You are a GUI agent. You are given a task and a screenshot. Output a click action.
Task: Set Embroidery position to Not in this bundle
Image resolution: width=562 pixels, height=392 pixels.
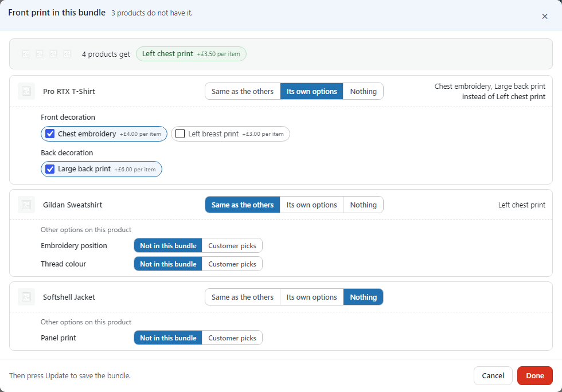click(x=168, y=246)
